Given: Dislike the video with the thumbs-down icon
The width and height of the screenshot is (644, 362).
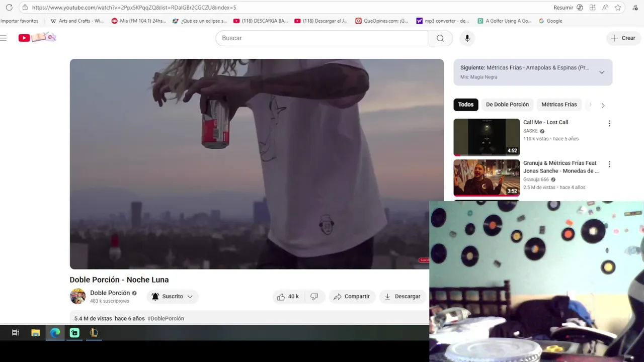Looking at the screenshot, I should [314, 297].
